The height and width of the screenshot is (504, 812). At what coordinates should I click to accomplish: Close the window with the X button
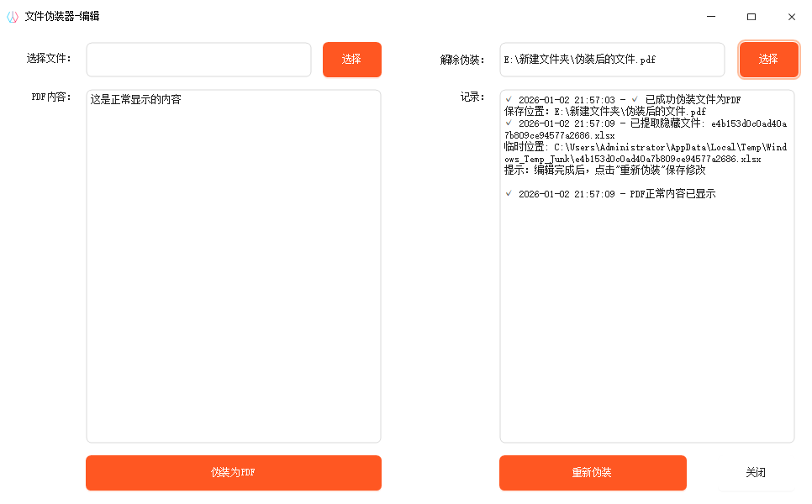792,17
